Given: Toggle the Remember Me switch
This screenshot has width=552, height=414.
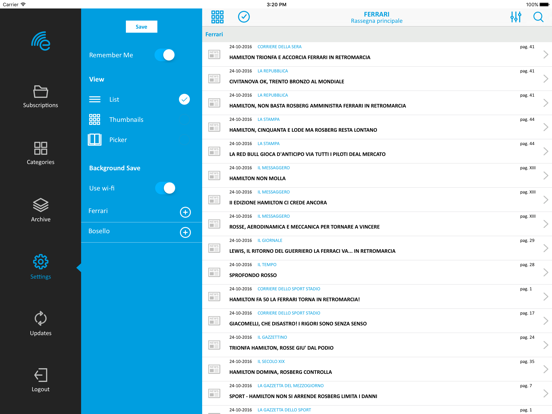Looking at the screenshot, I should pos(165,55).
